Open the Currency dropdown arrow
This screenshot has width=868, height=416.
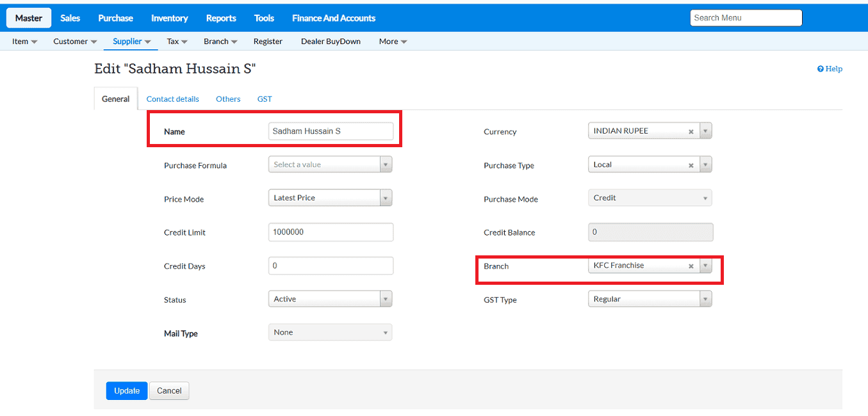tap(705, 131)
